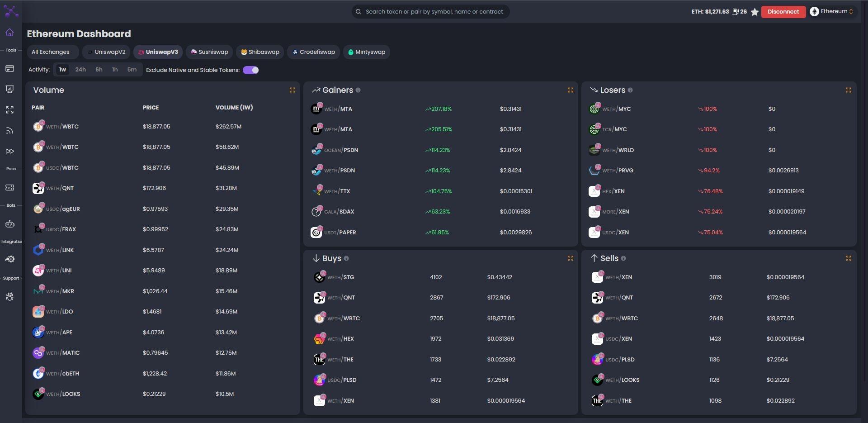Click the Losers info icon
The image size is (868, 423).
point(630,90)
